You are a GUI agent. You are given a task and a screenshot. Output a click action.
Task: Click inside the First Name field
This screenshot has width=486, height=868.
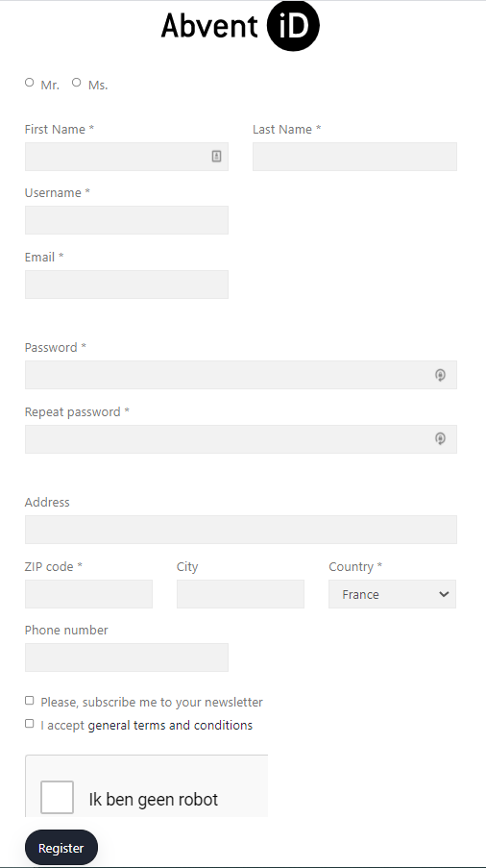(116, 157)
